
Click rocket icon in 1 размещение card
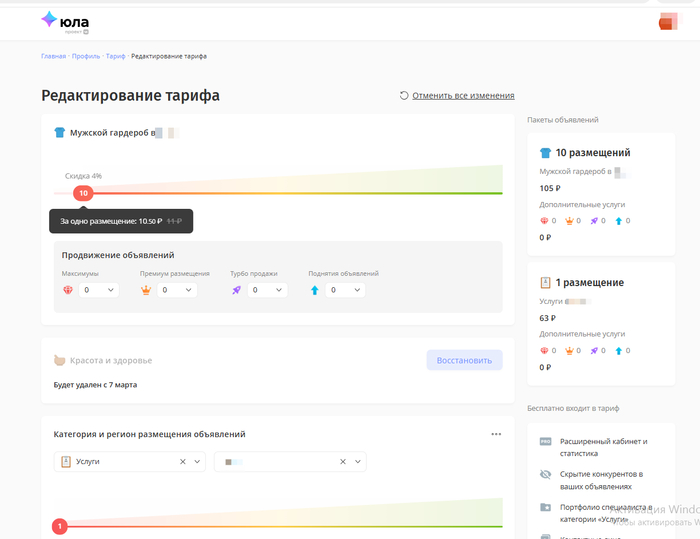[x=594, y=351]
